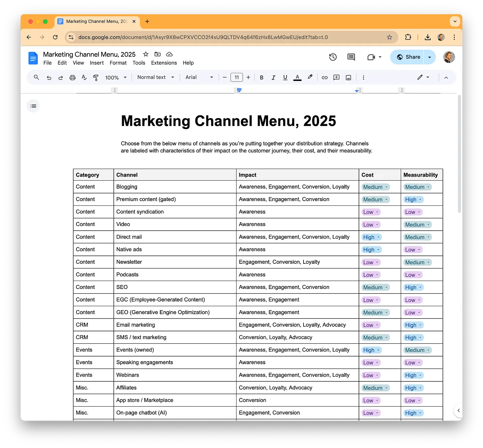Add a comment from toolbar
483x448 pixels.
[x=336, y=78]
